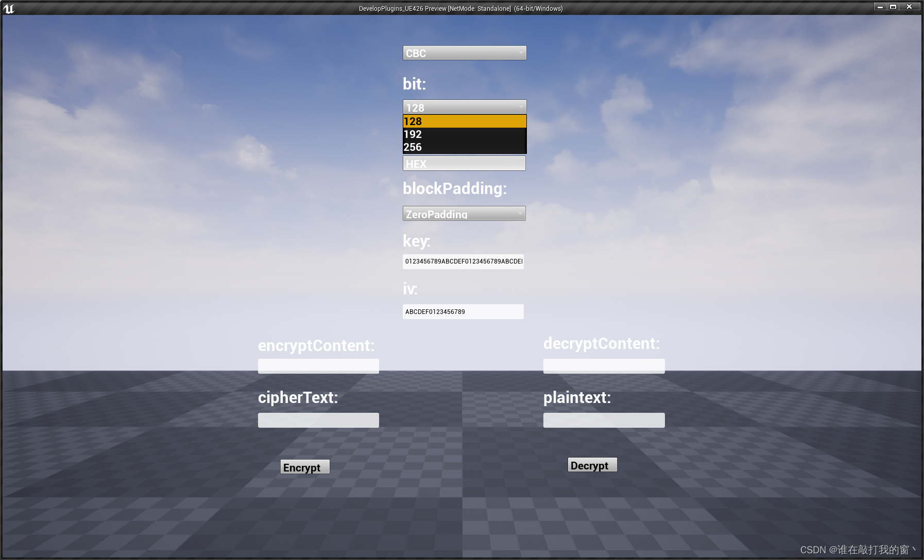
Task: Open the ZeroPadding blockPadding dropdown
Action: [x=464, y=214]
